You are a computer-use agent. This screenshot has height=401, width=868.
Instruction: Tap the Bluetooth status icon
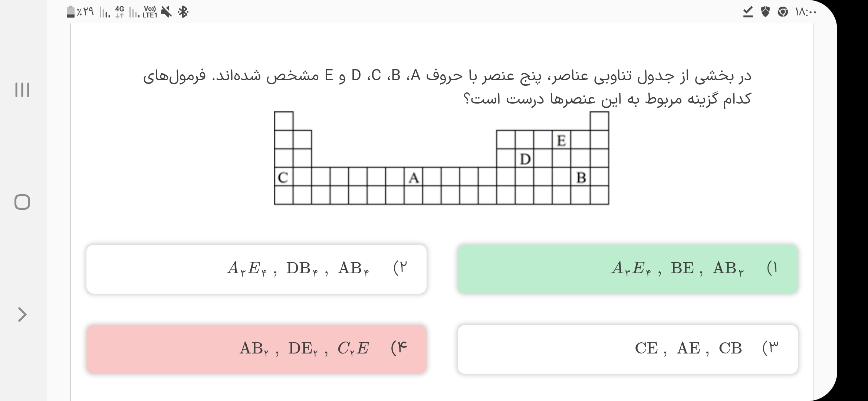pos(183,12)
